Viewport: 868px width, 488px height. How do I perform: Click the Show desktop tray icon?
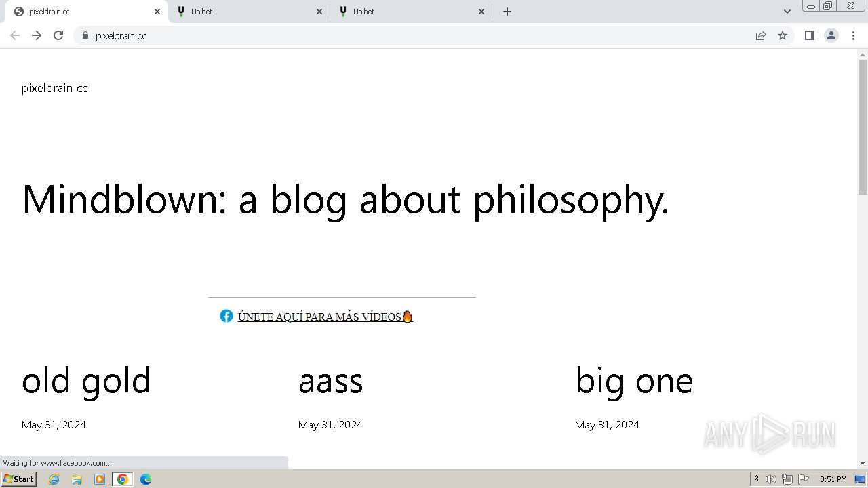point(861,479)
